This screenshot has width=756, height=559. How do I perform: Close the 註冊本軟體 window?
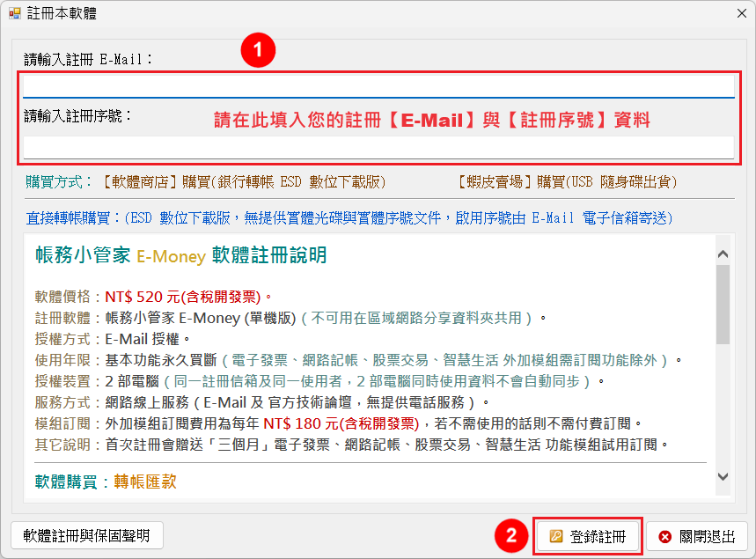pos(742,13)
